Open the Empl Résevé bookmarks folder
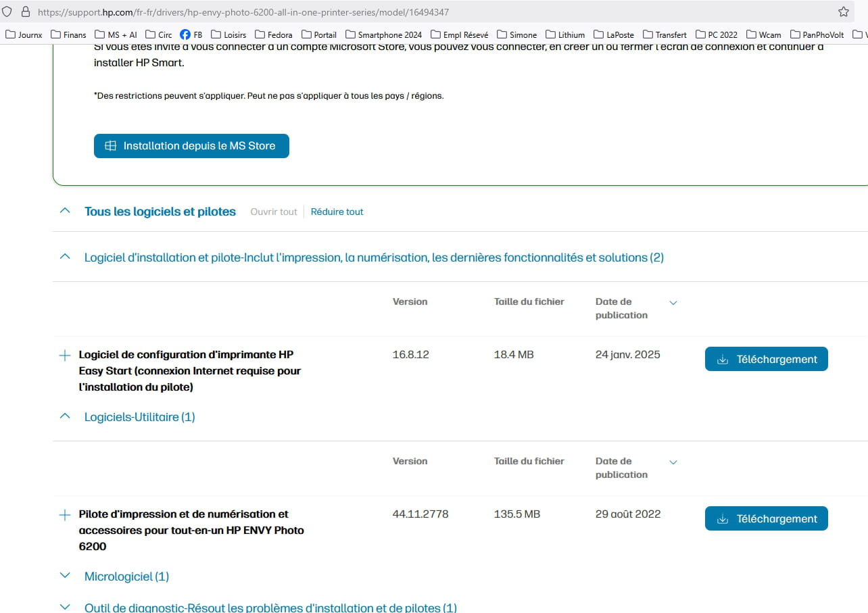Image resolution: width=868 pixels, height=613 pixels. coord(459,34)
